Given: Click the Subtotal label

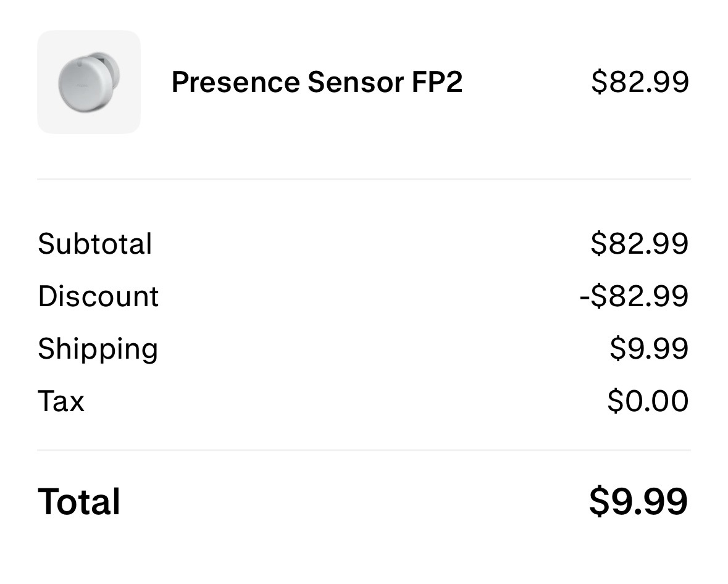Looking at the screenshot, I should click(x=95, y=244).
